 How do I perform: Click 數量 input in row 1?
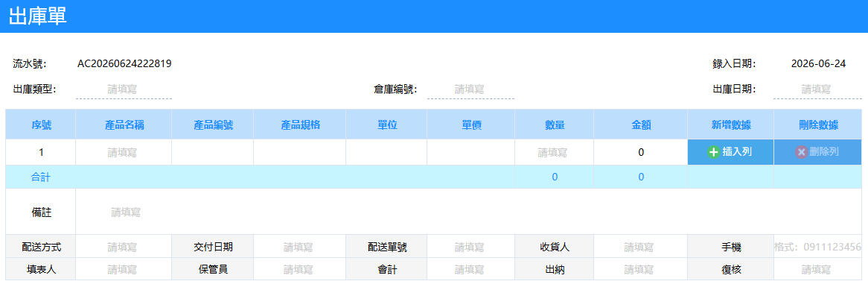coord(554,152)
